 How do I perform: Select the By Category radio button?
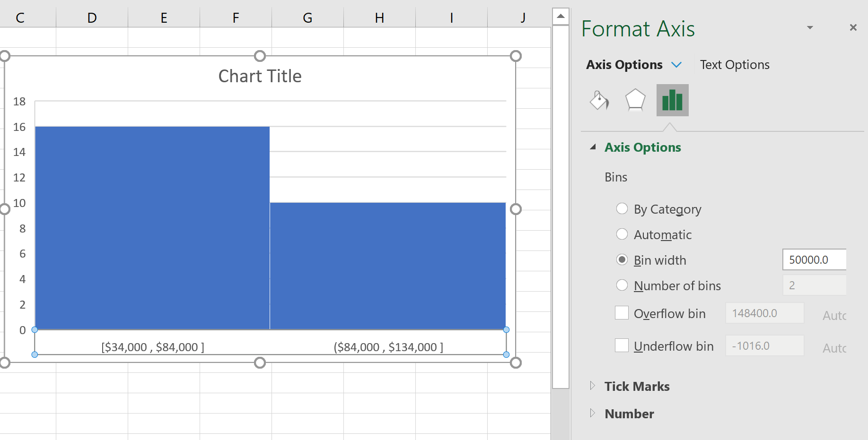[622, 208]
